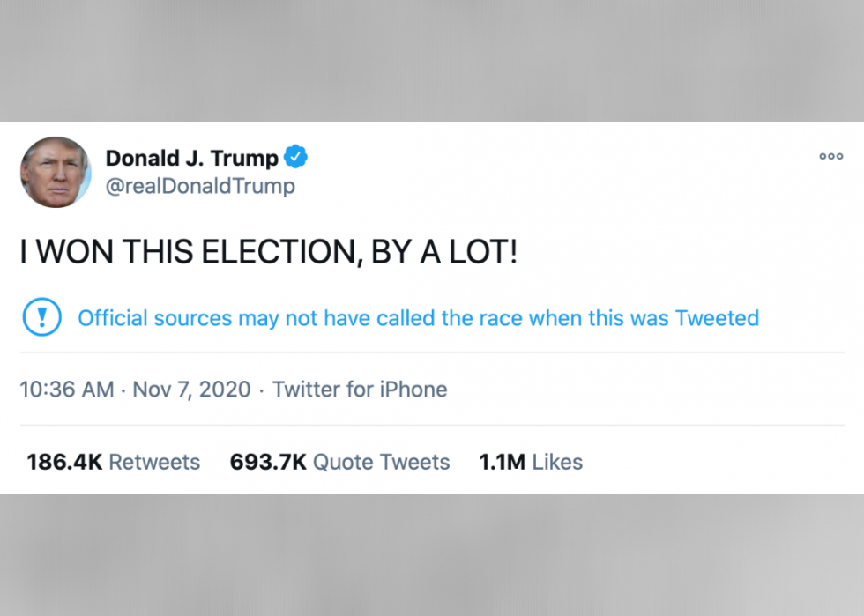The height and width of the screenshot is (616, 864).
Task: Open the Retweets list
Action: click(154, 462)
